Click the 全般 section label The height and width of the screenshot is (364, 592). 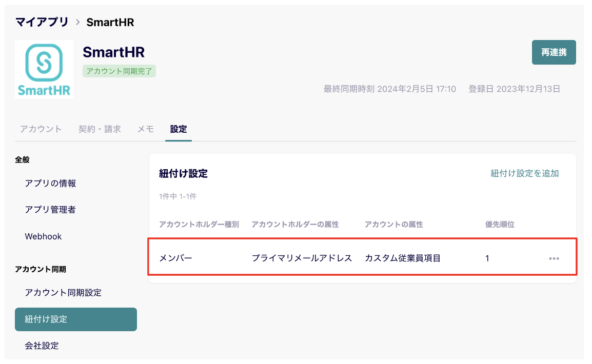[x=22, y=160]
